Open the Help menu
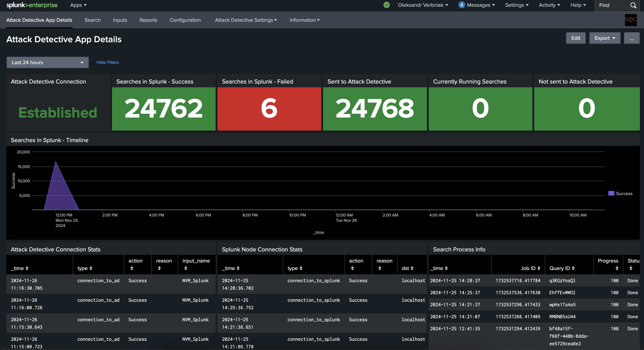 point(578,5)
